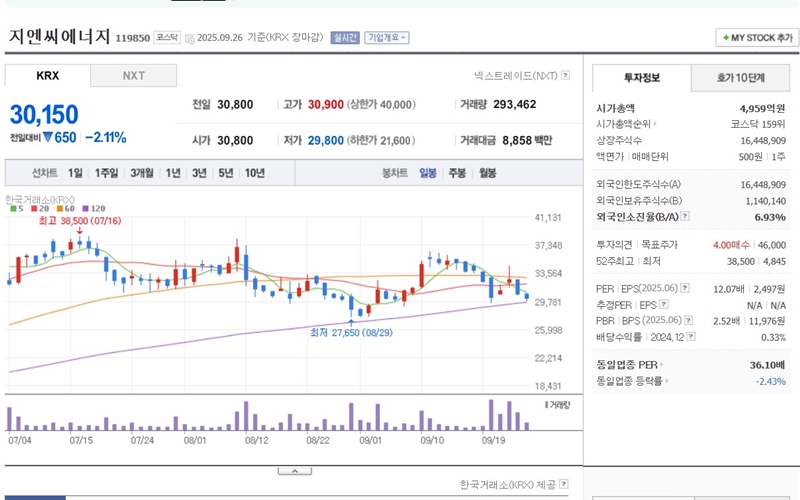Expand 동일업종 등락률 arrow link

633,381
